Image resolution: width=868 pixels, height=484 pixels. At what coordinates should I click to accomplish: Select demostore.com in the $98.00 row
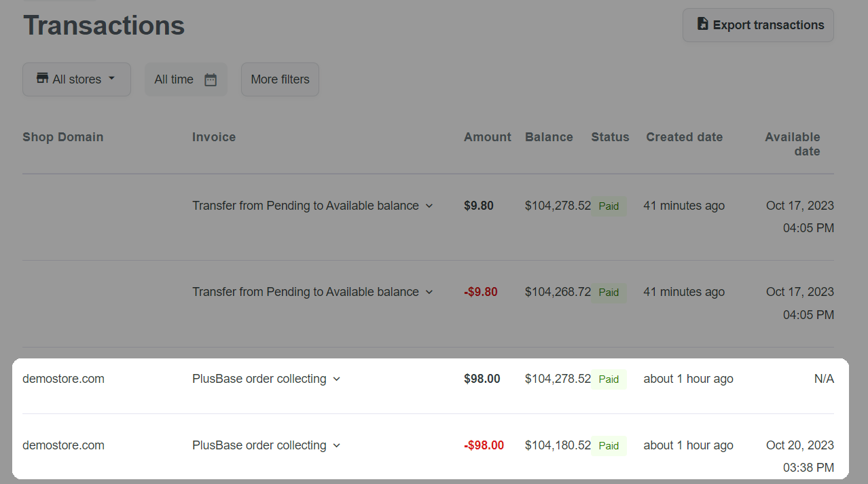click(x=63, y=379)
